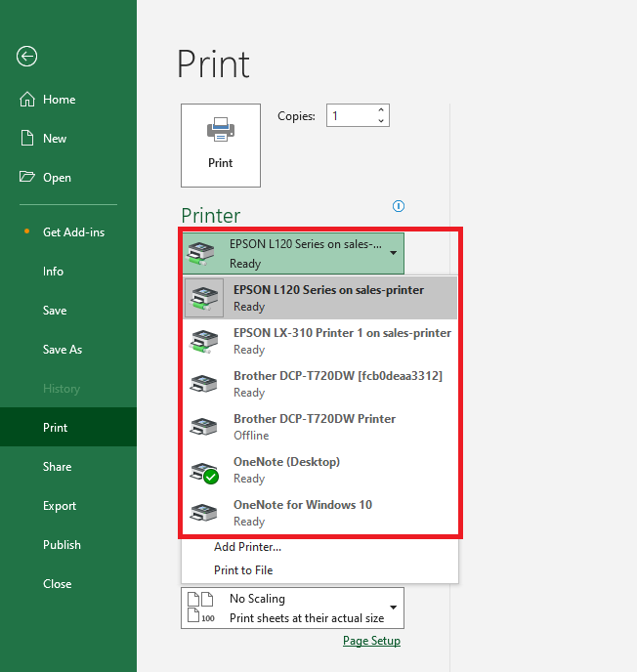The width and height of the screenshot is (637, 672).
Task: Click the OneNote (Desktop) default printer icon
Action: (204, 473)
